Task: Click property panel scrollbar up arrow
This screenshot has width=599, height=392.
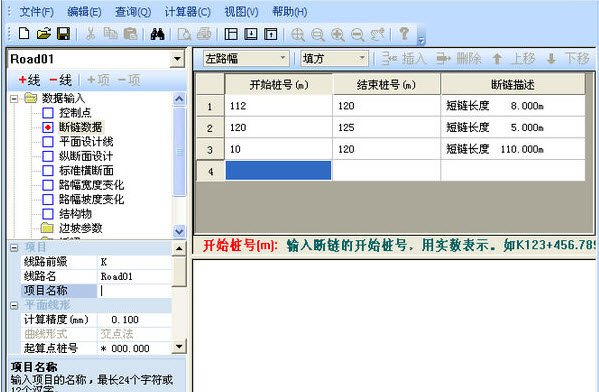Action: [179, 249]
